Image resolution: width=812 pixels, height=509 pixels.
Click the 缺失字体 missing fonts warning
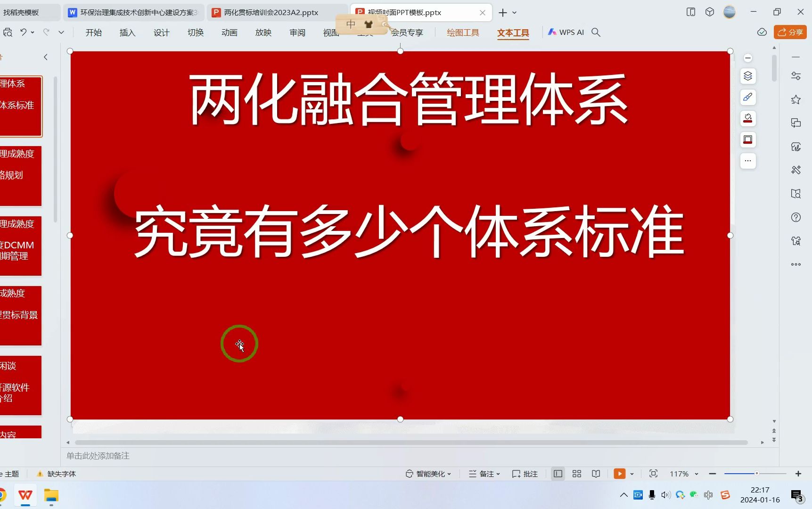[x=56, y=474]
